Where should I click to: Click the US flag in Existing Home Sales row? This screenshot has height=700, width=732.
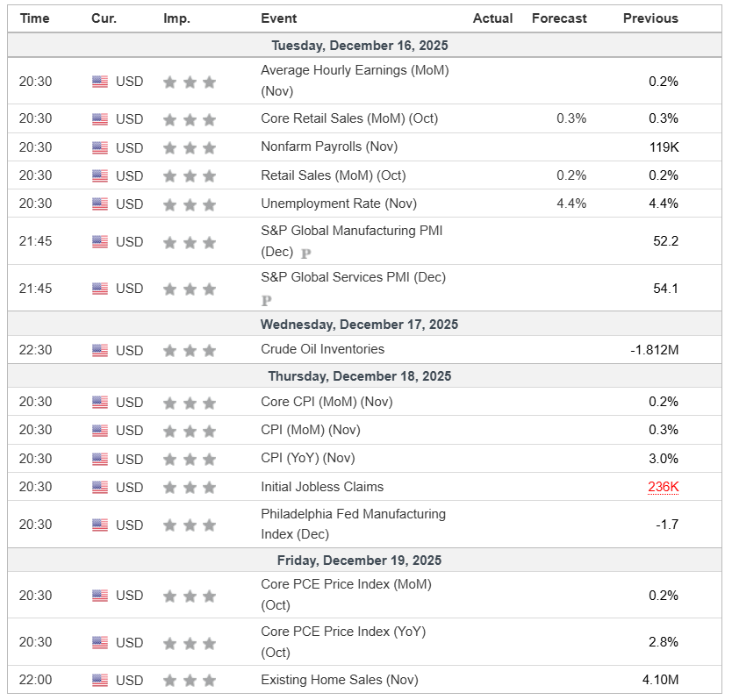point(100,680)
